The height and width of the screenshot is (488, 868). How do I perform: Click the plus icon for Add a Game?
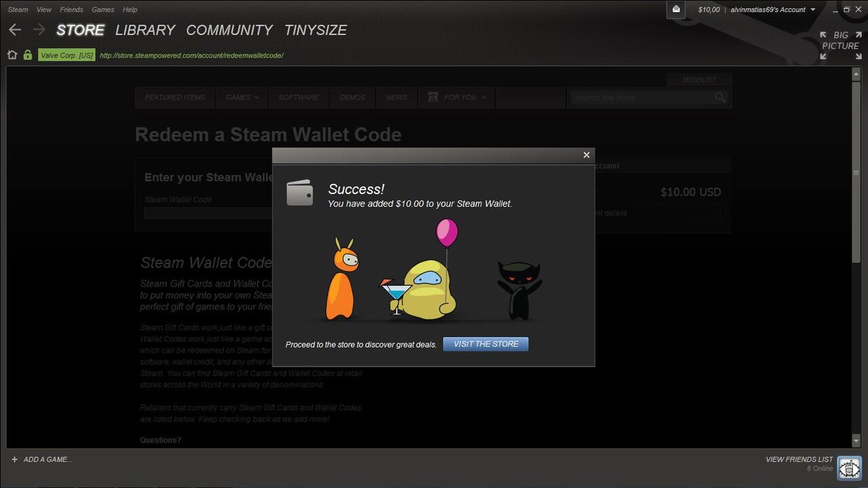pyautogui.click(x=14, y=459)
